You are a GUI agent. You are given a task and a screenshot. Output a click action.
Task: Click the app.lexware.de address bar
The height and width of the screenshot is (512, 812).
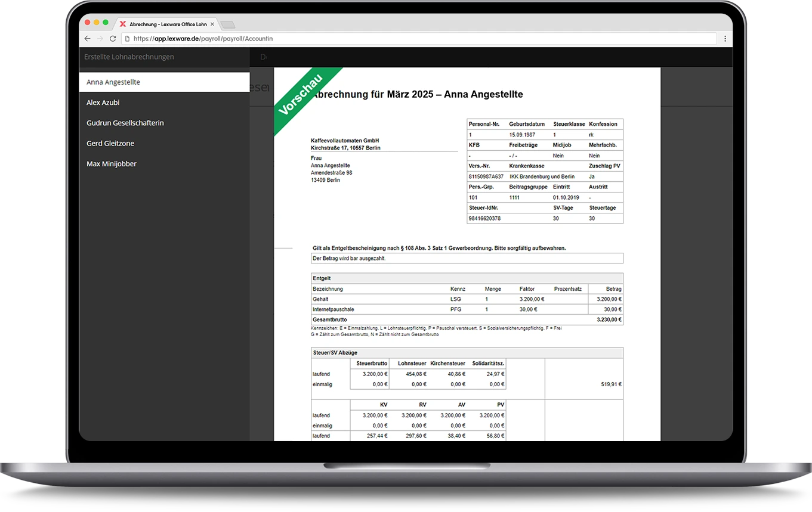tap(418, 39)
